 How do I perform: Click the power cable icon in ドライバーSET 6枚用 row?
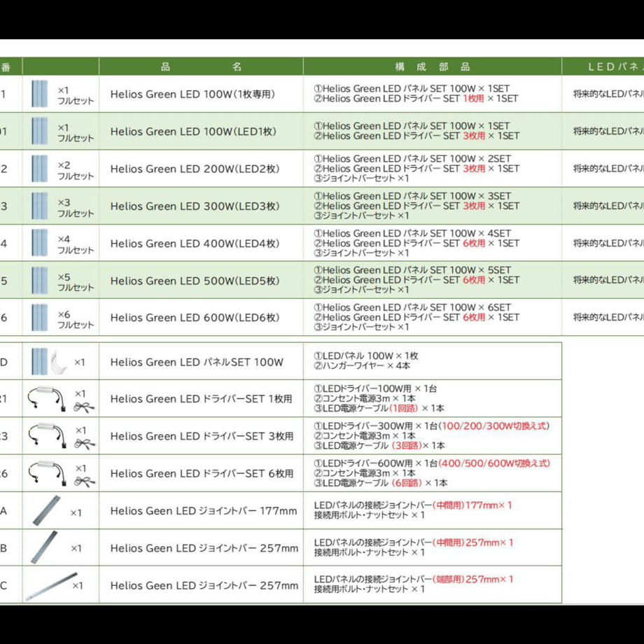(84, 482)
